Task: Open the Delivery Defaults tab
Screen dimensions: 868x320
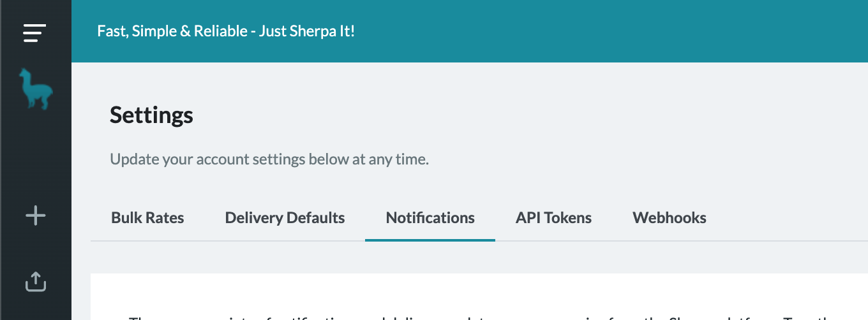Action: click(285, 218)
